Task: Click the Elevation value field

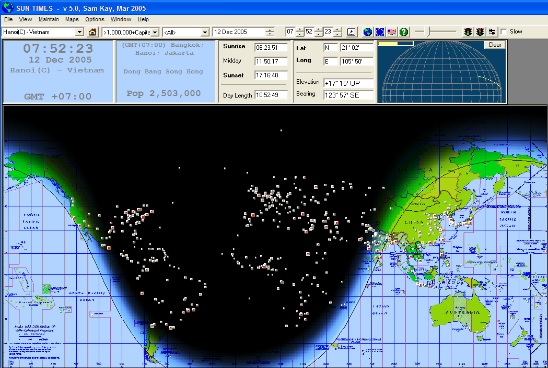Action: coord(348,83)
